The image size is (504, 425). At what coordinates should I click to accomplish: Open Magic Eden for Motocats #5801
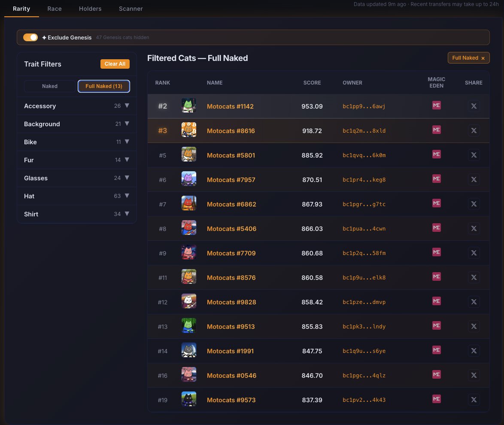click(436, 154)
